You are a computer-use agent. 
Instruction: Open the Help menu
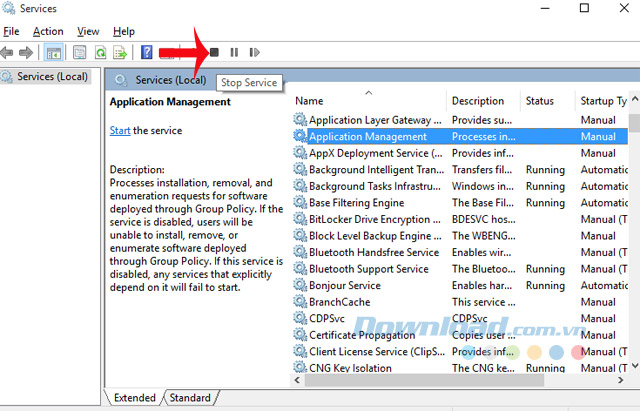point(124,31)
